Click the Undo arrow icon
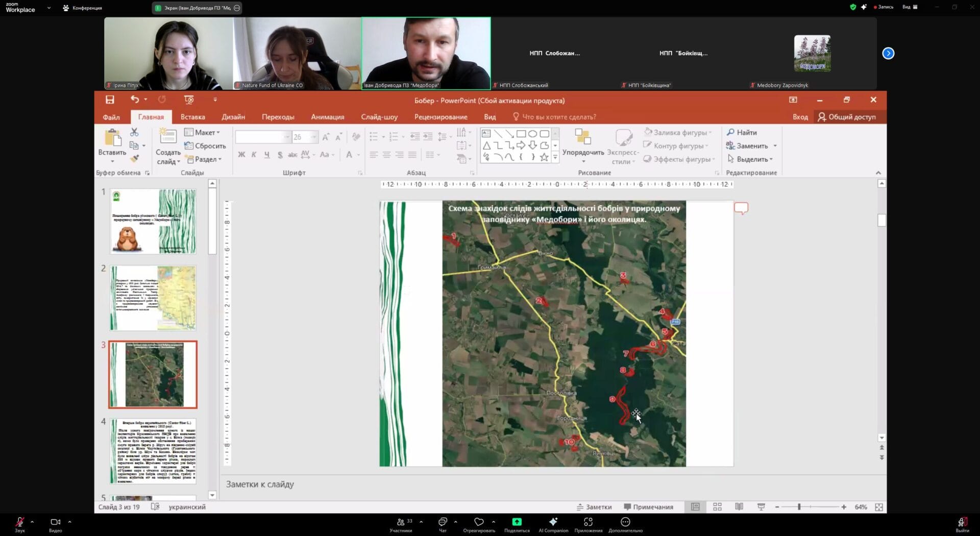This screenshot has height=536, width=980. 134,100
